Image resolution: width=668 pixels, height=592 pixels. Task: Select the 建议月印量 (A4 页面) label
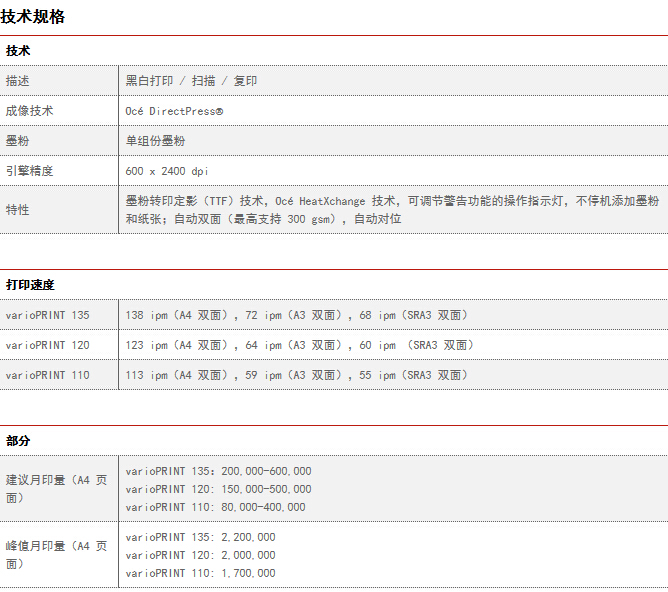tap(57, 489)
